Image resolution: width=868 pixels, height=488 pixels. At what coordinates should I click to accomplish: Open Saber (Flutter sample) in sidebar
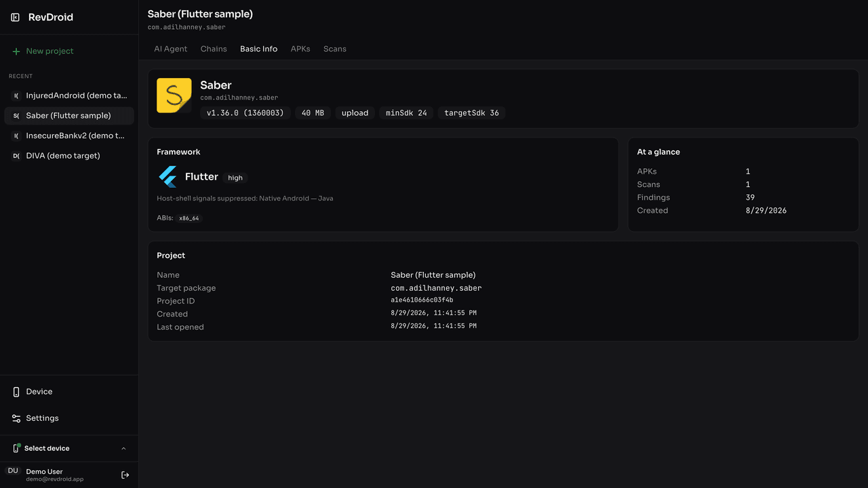(x=69, y=116)
